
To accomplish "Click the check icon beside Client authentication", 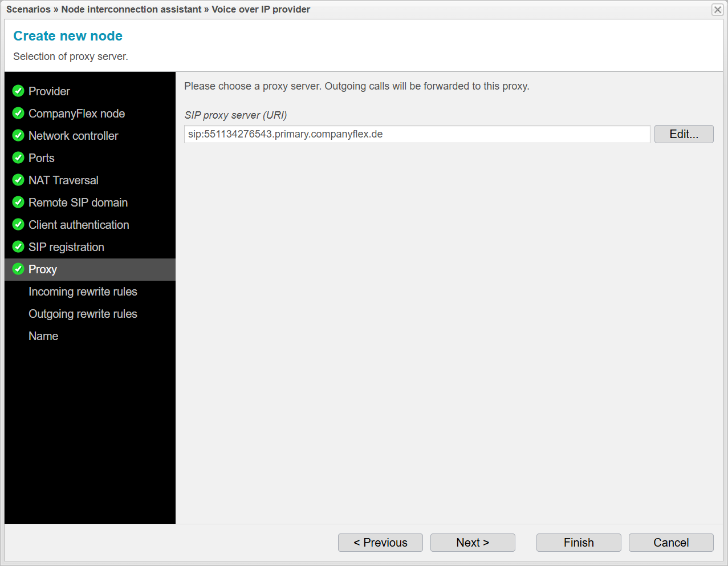I will [18, 224].
